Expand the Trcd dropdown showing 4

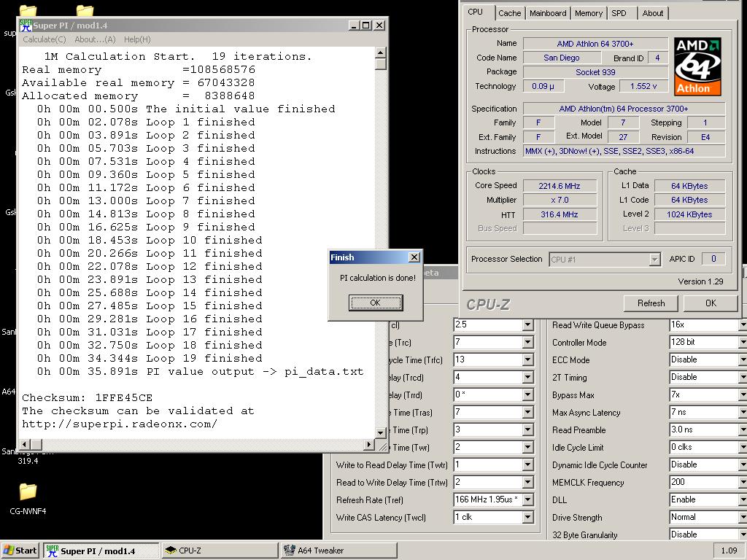[527, 378]
